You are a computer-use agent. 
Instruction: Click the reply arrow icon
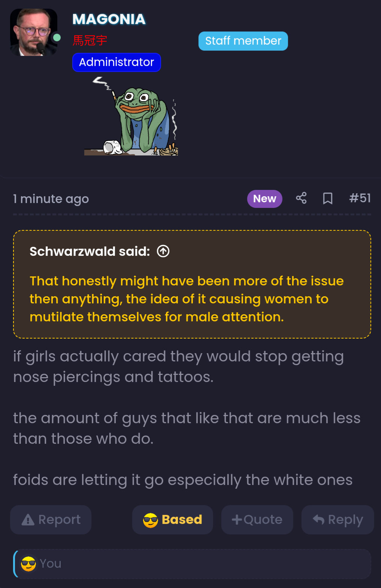pyautogui.click(x=319, y=519)
